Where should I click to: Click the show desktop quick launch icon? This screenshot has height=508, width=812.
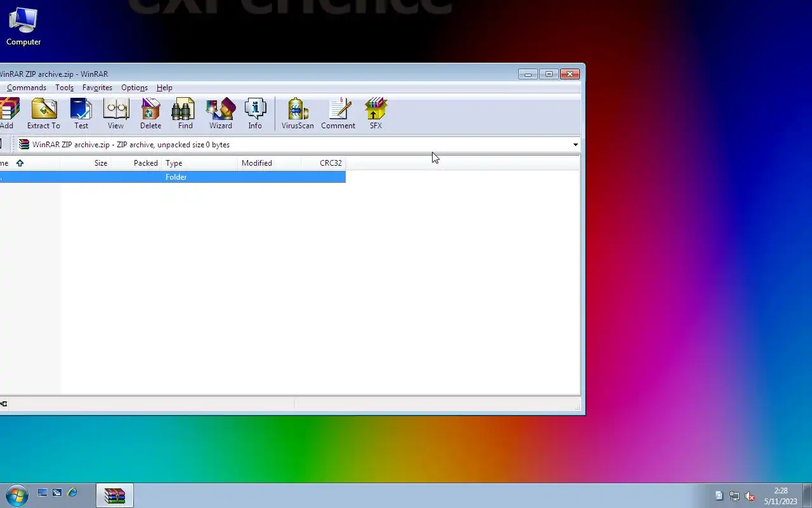(x=43, y=493)
